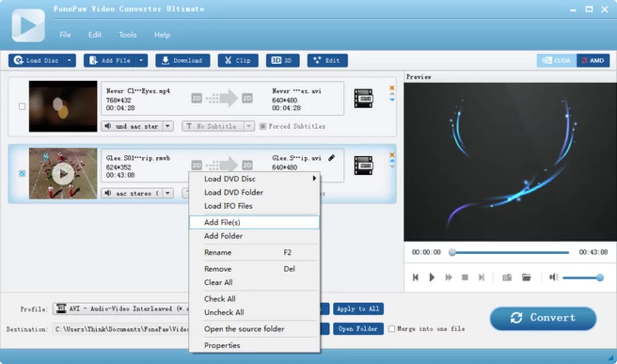Open the Edit effects tool
The width and height of the screenshot is (617, 364).
327,60
